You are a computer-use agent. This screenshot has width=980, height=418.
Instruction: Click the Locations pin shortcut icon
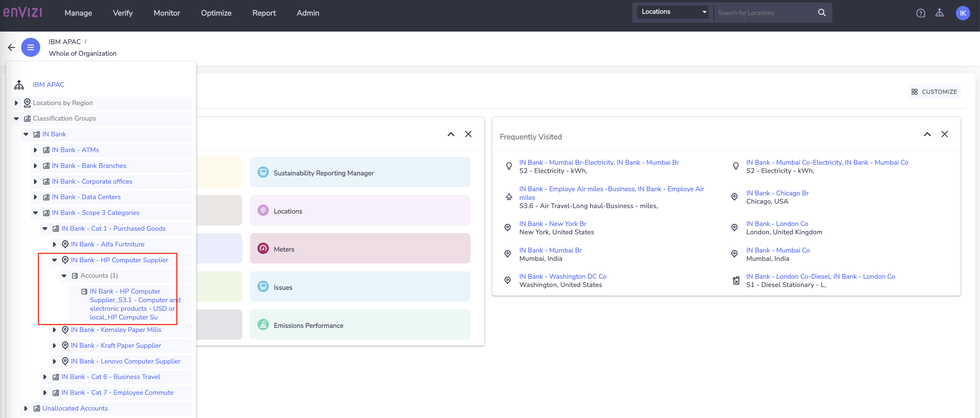[x=263, y=210]
